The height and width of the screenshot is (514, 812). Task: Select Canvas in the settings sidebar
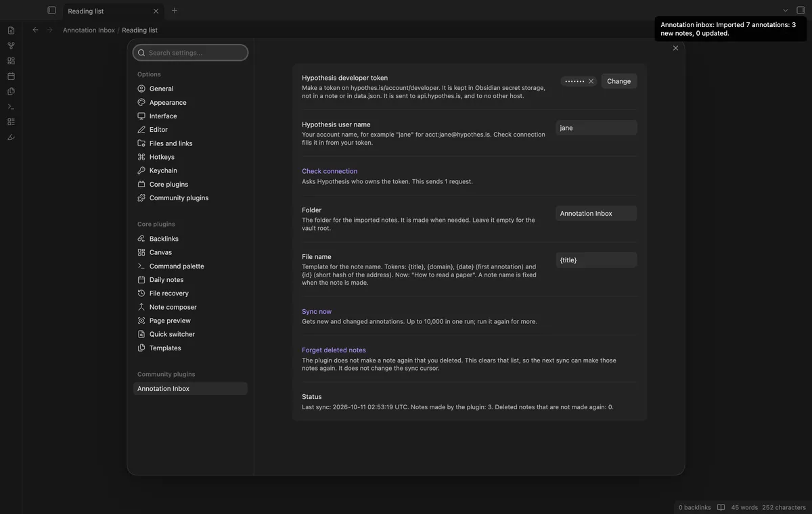tap(191, 252)
